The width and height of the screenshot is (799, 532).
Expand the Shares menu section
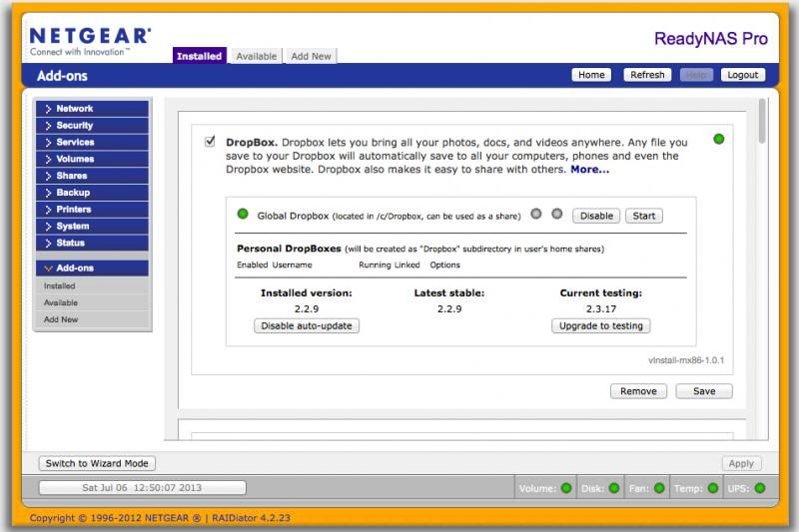point(92,176)
